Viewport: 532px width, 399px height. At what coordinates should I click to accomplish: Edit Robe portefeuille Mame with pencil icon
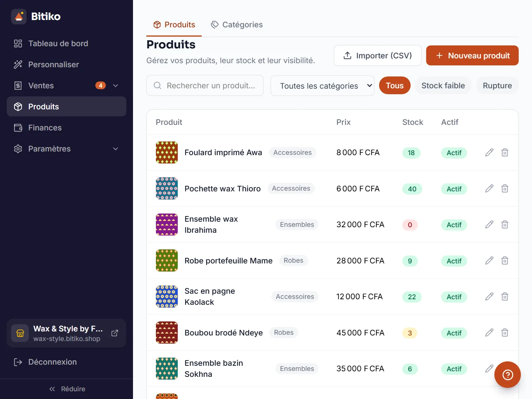click(489, 261)
